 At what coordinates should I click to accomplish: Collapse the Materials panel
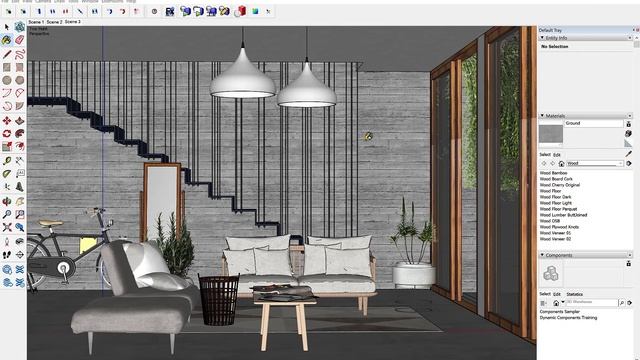[x=542, y=116]
